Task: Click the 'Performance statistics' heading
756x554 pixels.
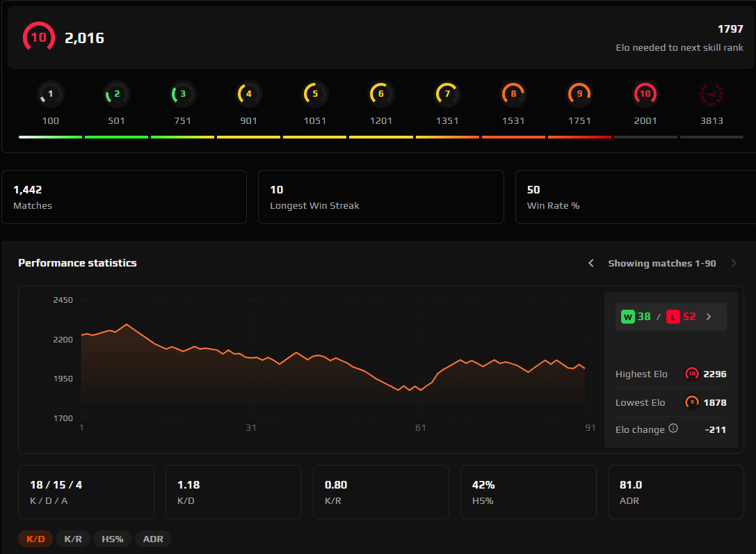Action: coord(77,262)
